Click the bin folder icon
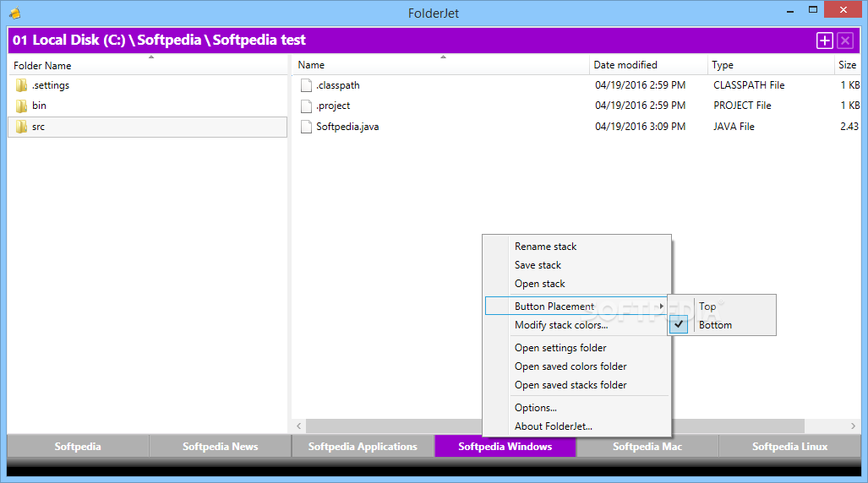The width and height of the screenshot is (868, 483). (22, 106)
